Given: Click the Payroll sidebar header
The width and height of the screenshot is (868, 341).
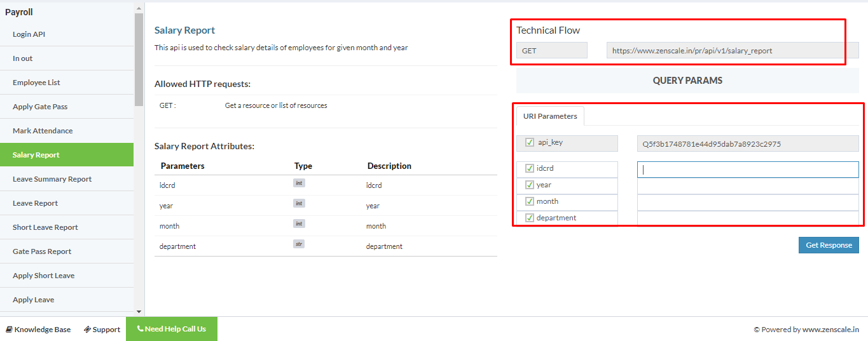Looking at the screenshot, I should click(x=19, y=12).
